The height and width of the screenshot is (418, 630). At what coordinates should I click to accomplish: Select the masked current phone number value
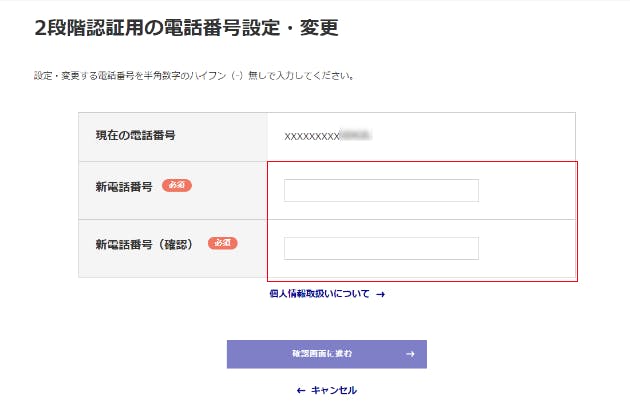pyautogui.click(x=328, y=135)
